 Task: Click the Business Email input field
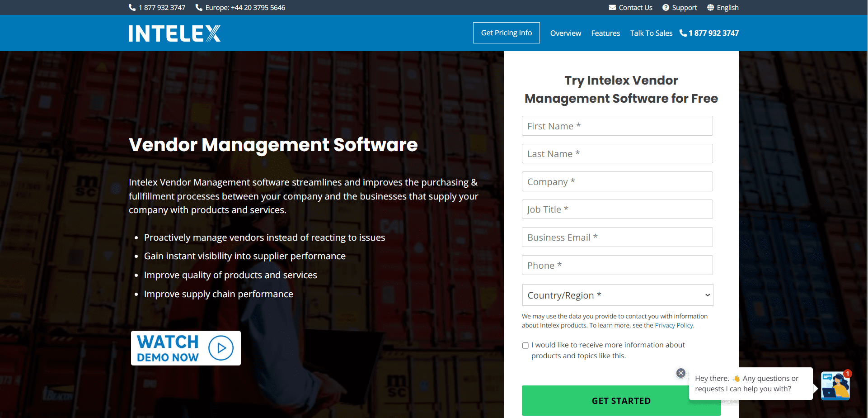tap(617, 237)
